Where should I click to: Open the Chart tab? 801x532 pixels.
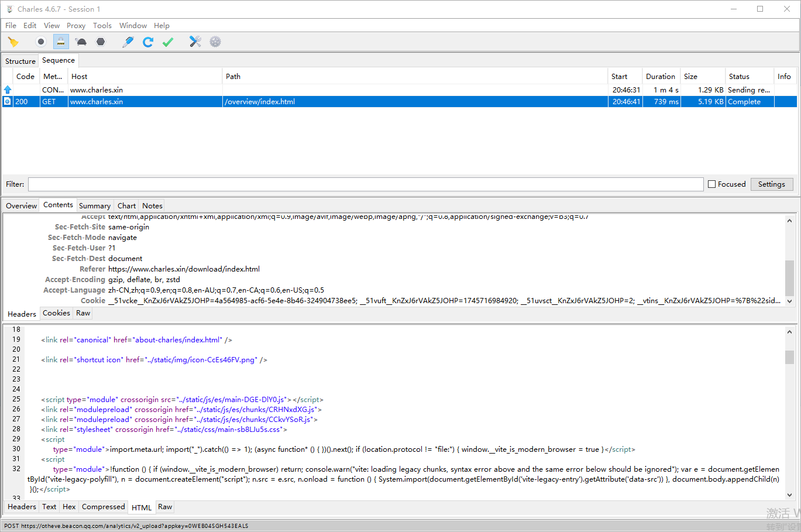126,205
